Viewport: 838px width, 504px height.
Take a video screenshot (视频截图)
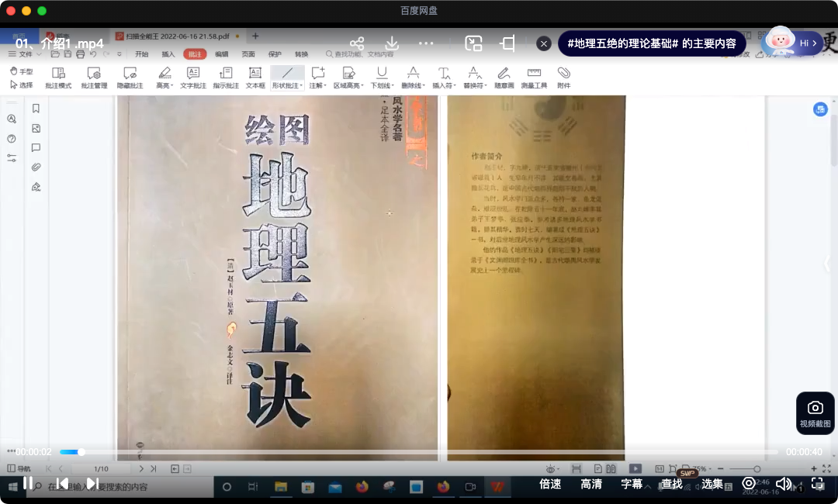coord(815,413)
